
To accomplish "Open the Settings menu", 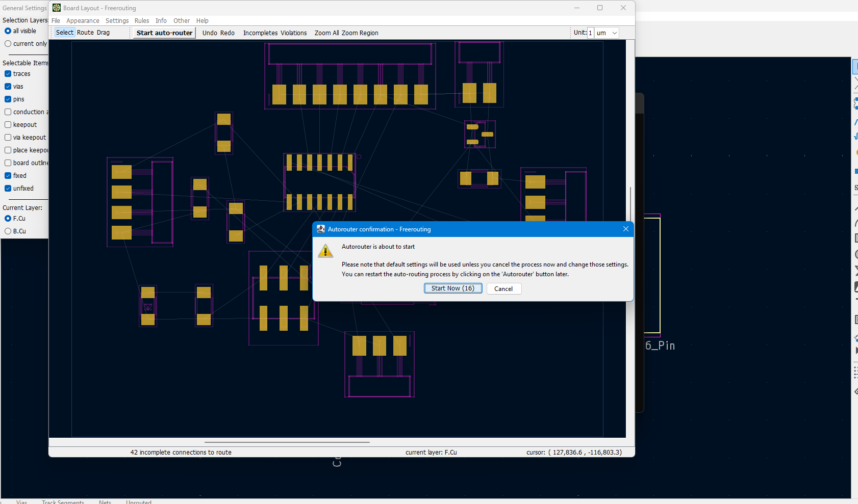I will pyautogui.click(x=117, y=21).
